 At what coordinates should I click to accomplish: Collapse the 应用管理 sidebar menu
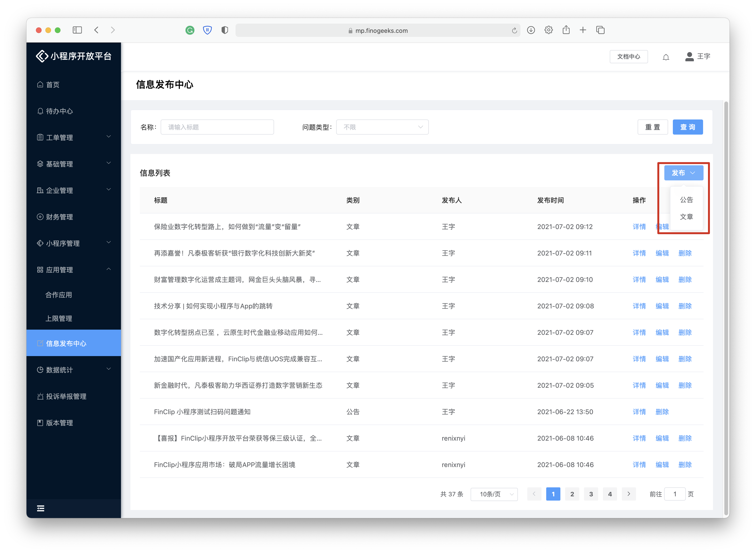click(74, 270)
